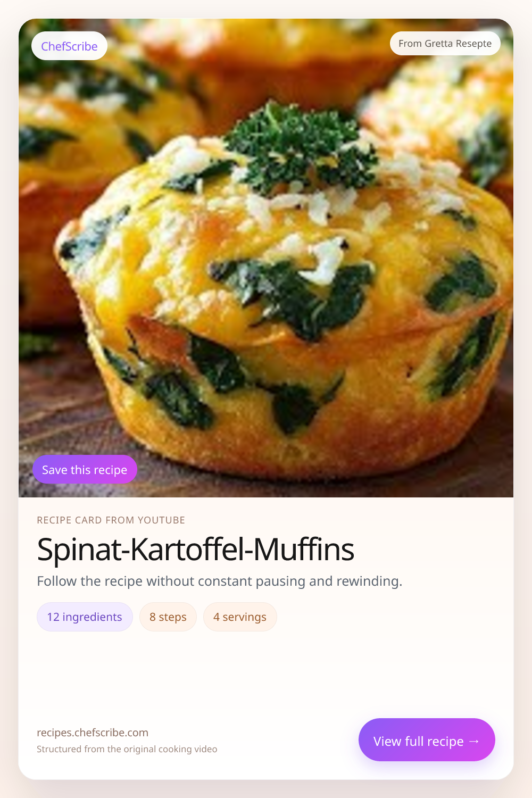This screenshot has height=798, width=532.
Task: Click the Spinat-Kartoffel-Muffins title
Action: pyautogui.click(x=195, y=550)
